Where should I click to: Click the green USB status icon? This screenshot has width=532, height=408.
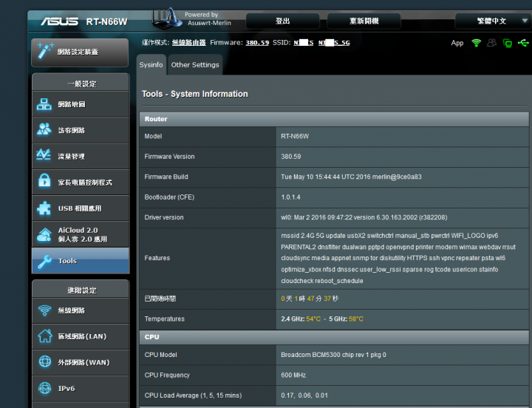[523, 43]
